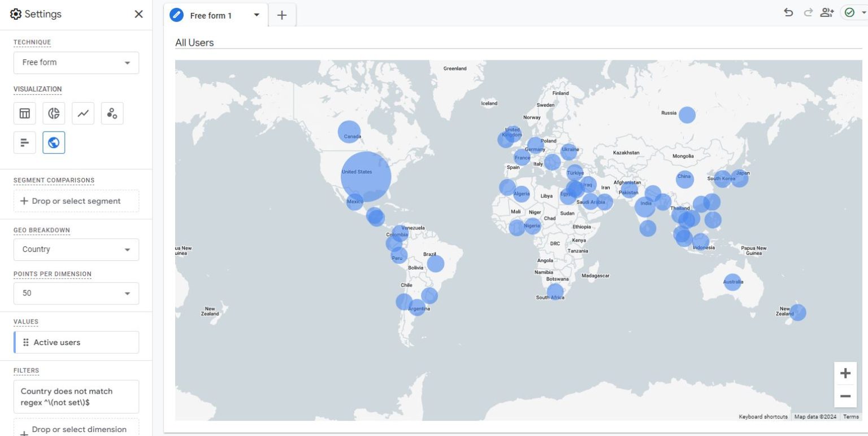Select the donut chart visualization
This screenshot has width=868, height=436.
[54, 114]
